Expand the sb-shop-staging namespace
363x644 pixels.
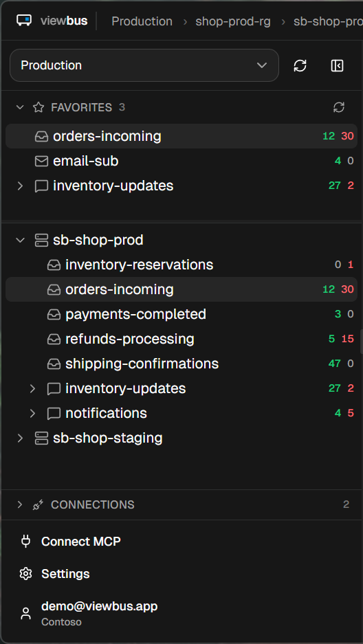20,438
